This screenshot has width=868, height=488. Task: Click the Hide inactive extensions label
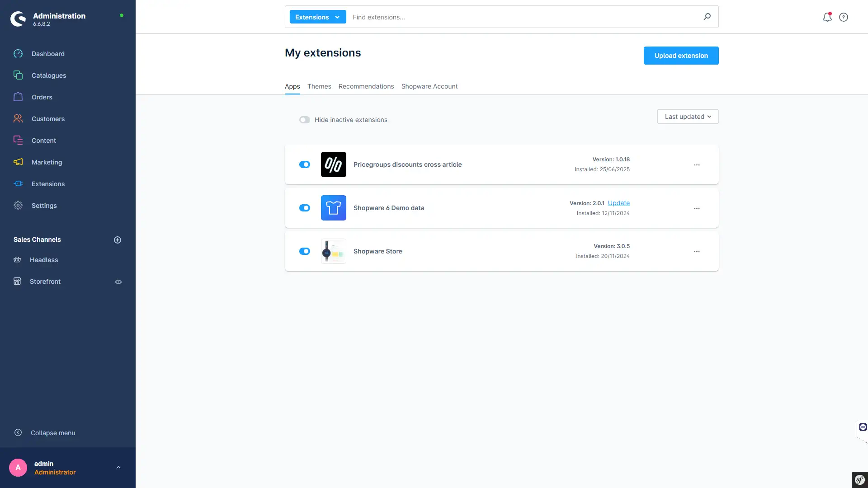(351, 120)
